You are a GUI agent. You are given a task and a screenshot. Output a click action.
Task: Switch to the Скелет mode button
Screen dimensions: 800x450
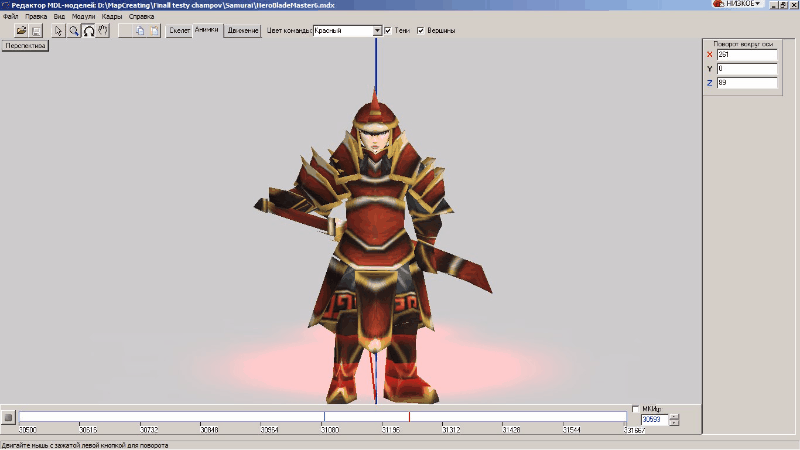[x=179, y=31]
